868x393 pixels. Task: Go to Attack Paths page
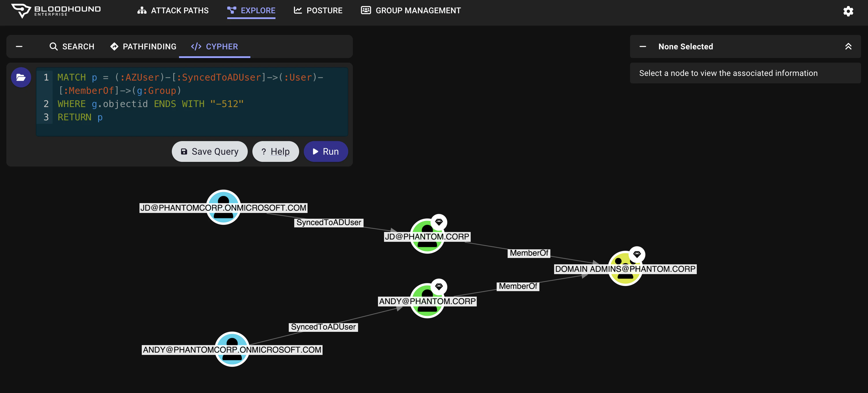(173, 10)
